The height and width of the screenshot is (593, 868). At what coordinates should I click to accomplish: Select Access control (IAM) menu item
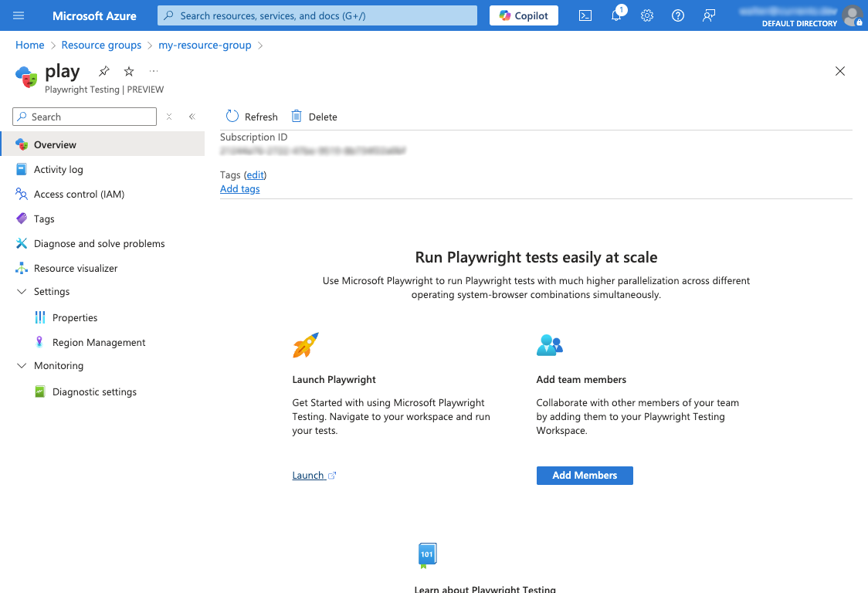click(79, 195)
